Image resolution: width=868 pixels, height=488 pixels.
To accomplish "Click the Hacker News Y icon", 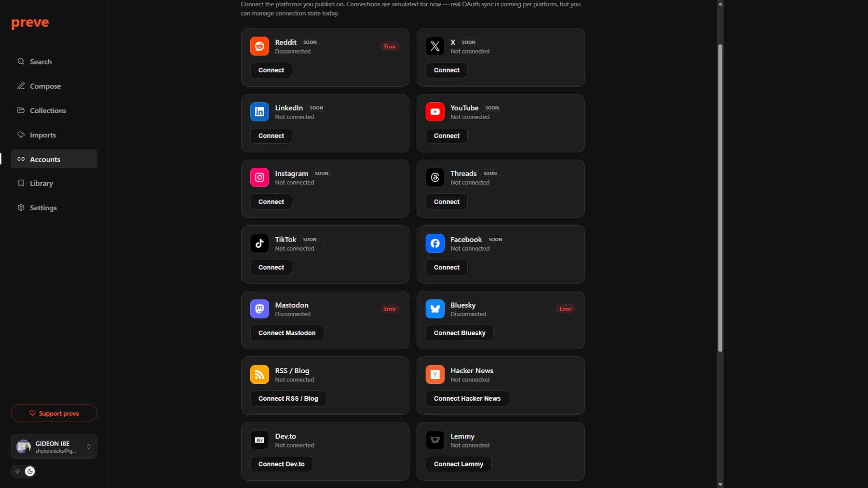I will pos(435,375).
